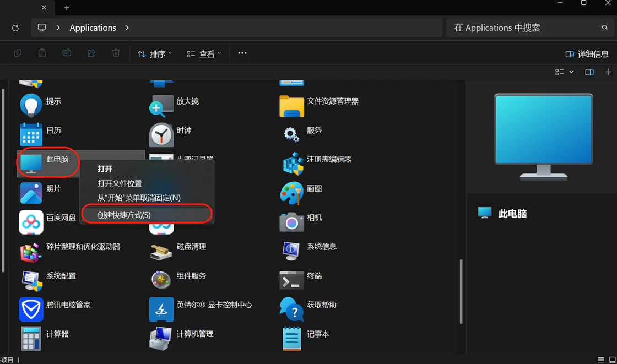The width and height of the screenshot is (617, 364).
Task: Toggle the preview pane icon below 详细信息
Action: coord(589,72)
